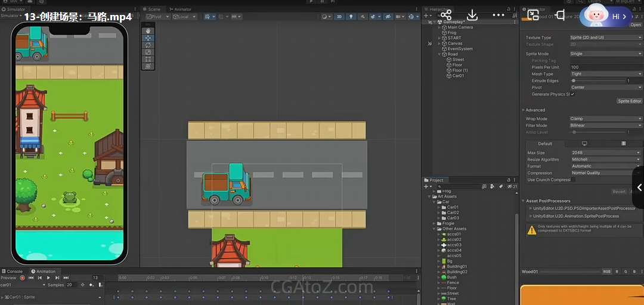Click the Scale tool icon
This screenshot has width=644, height=305.
point(148,52)
